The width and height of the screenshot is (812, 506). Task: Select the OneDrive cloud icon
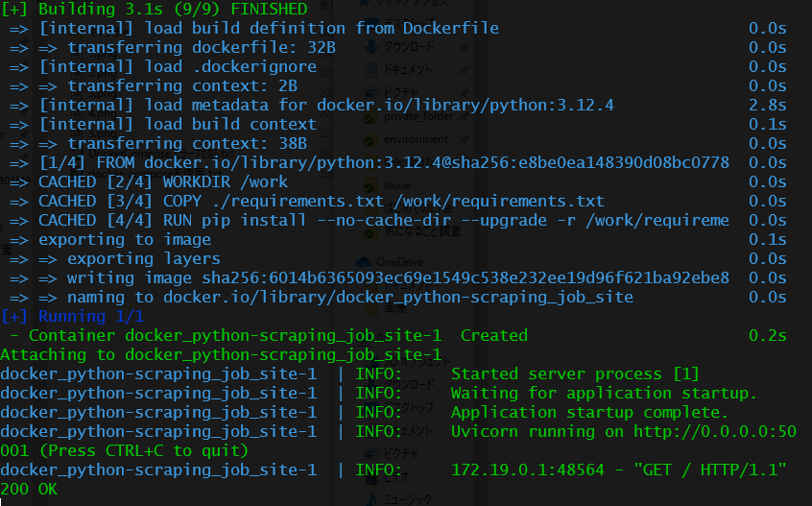point(364,262)
